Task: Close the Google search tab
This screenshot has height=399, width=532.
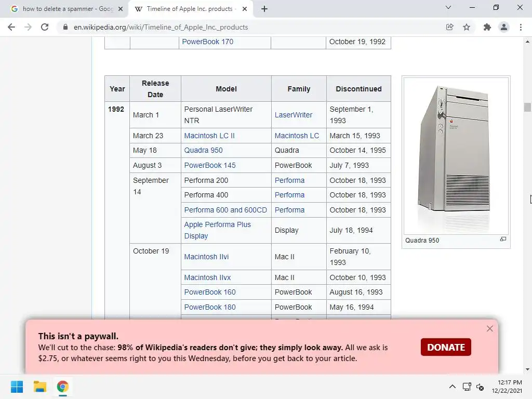Action: point(121,9)
